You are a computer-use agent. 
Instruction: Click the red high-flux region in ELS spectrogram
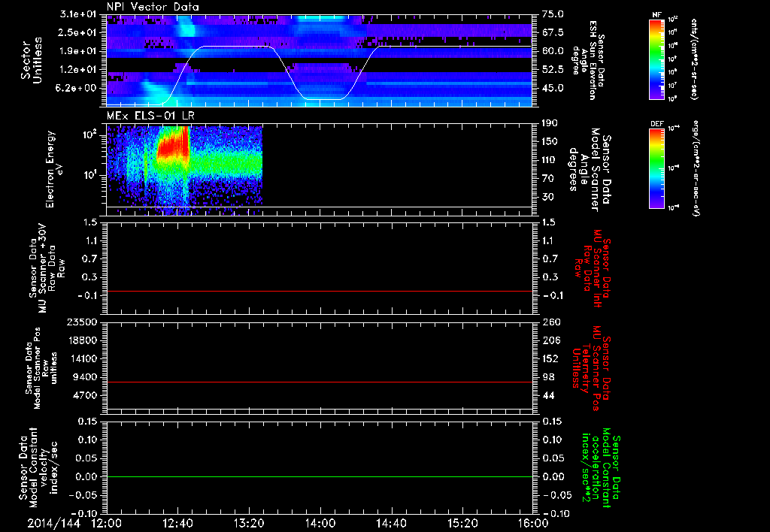(172, 146)
